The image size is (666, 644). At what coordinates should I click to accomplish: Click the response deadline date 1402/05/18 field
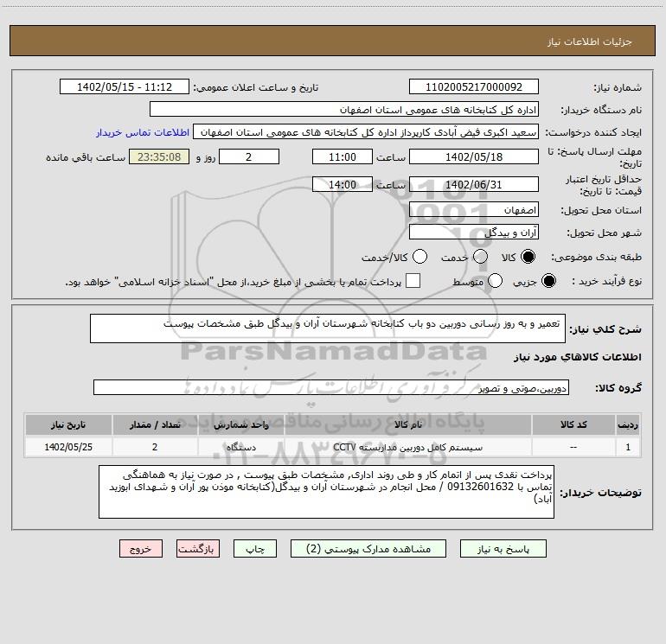click(474, 156)
